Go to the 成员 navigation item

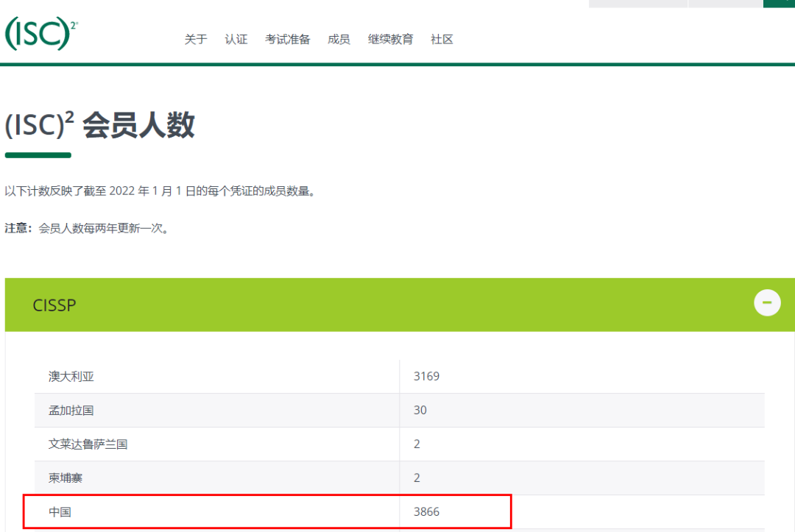click(339, 40)
